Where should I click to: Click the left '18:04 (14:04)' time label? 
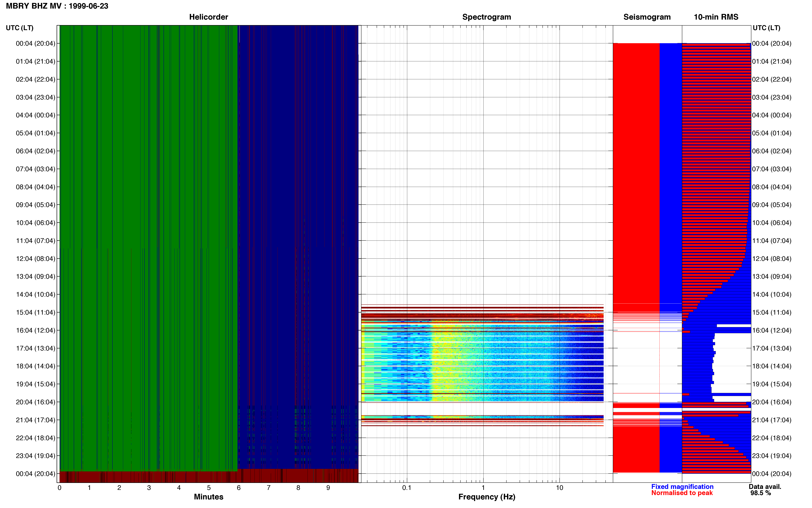coord(36,366)
